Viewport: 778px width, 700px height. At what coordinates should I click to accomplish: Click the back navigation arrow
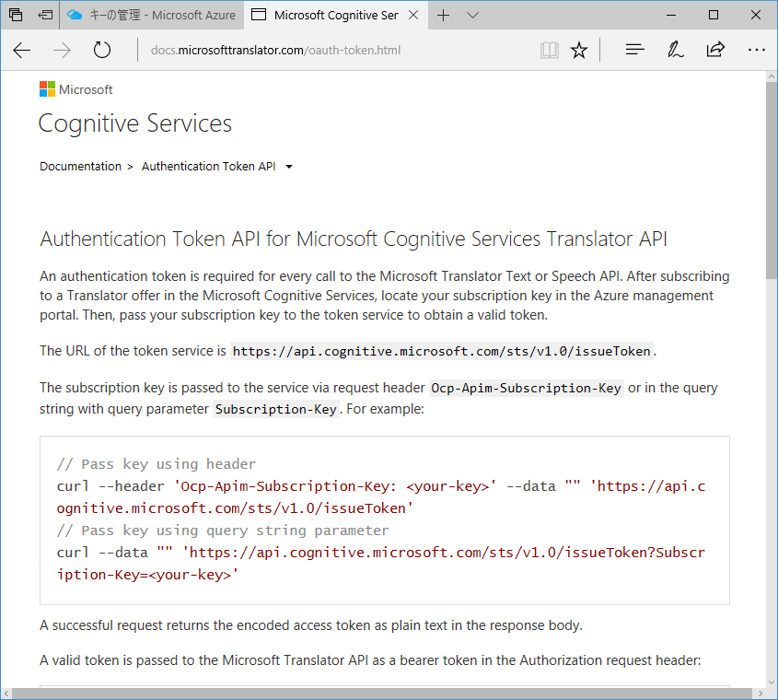pos(21,51)
